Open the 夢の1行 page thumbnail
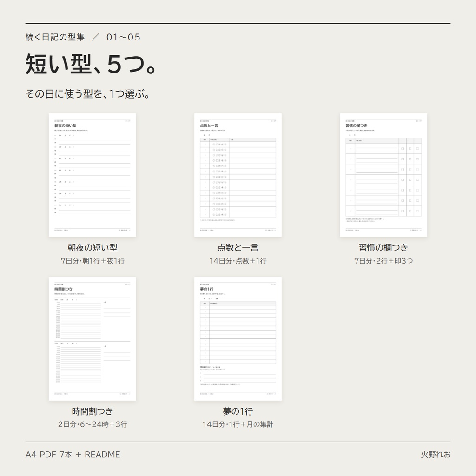 (238, 339)
